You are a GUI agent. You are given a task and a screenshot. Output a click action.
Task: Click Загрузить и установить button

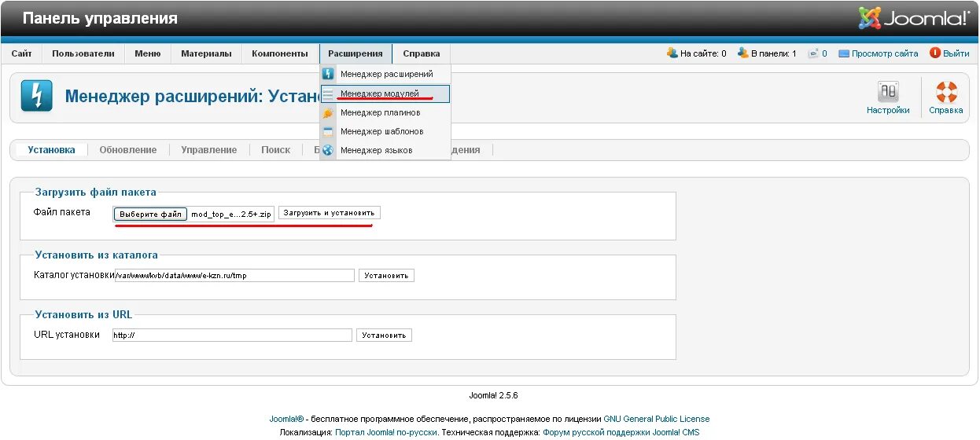click(x=330, y=213)
